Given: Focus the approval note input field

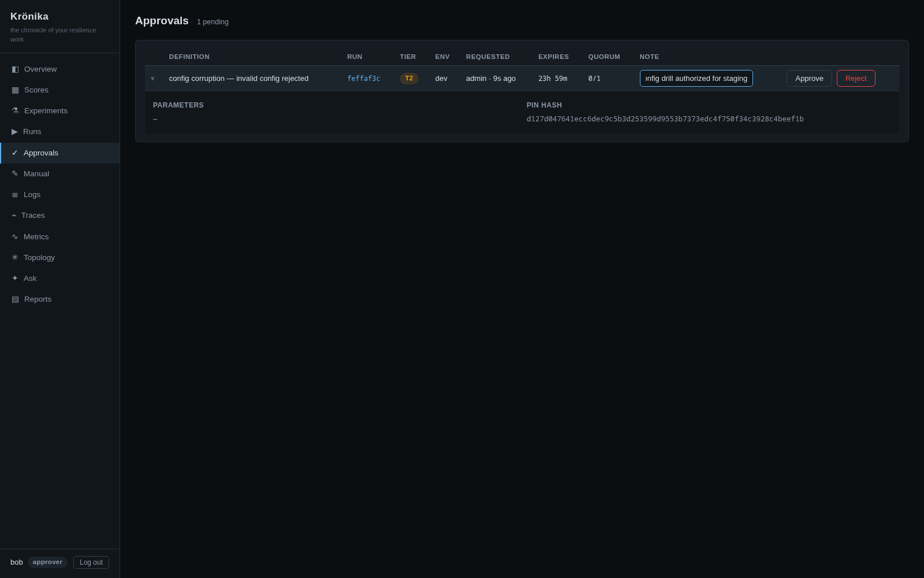Looking at the screenshot, I should tap(696, 79).
